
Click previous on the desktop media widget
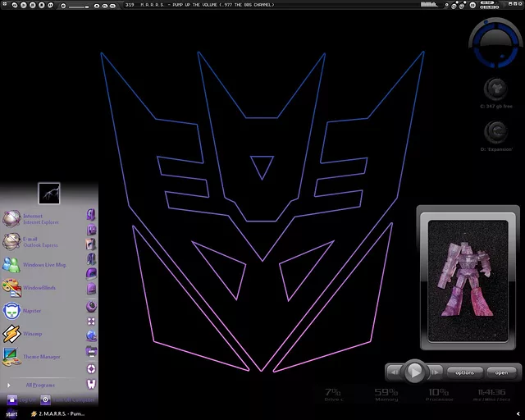[x=395, y=372]
